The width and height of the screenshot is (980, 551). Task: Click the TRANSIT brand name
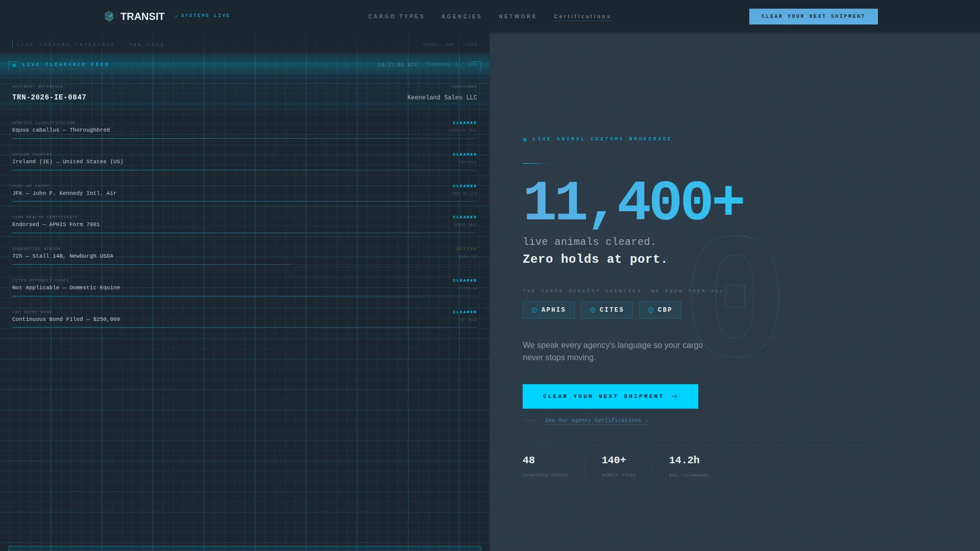click(142, 16)
